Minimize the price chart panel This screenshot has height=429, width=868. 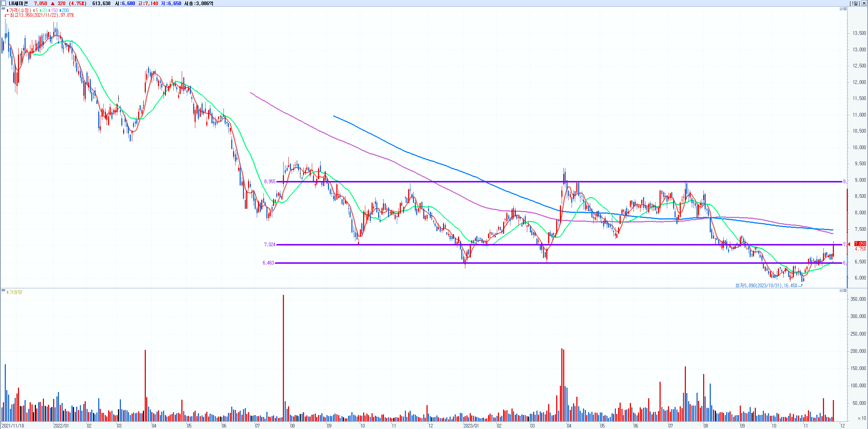(841, 9)
